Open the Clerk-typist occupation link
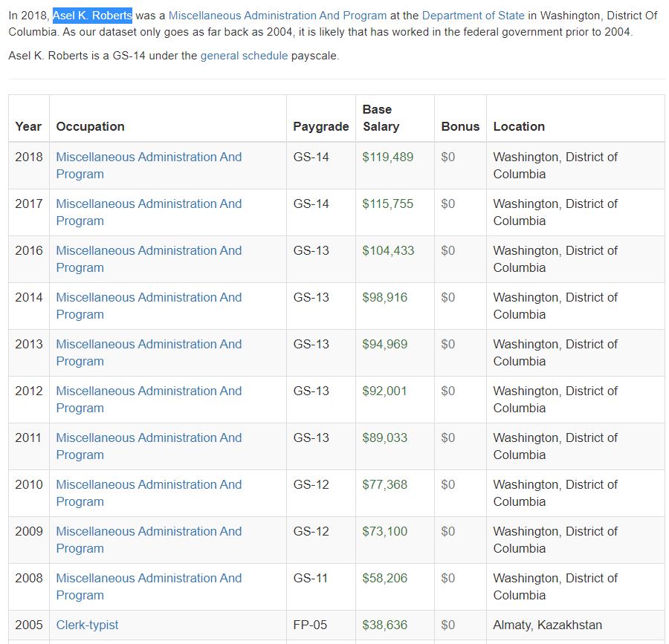Image resolution: width=669 pixels, height=644 pixels. pos(87,625)
